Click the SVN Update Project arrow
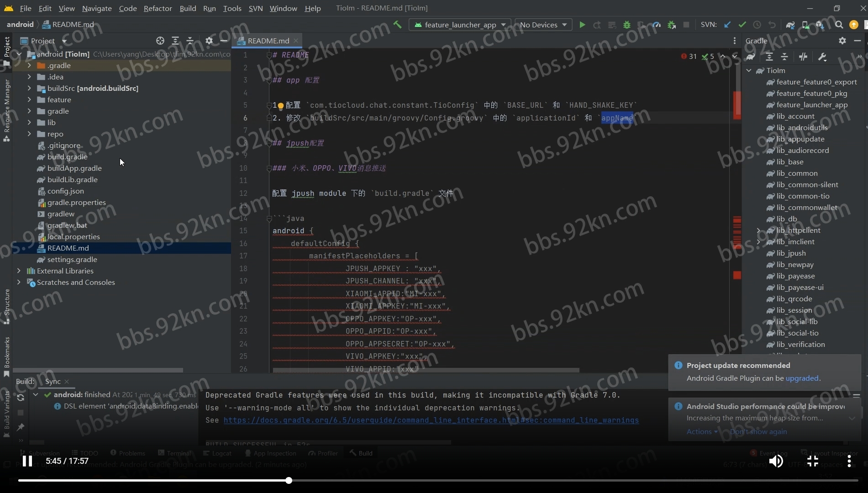 click(727, 25)
